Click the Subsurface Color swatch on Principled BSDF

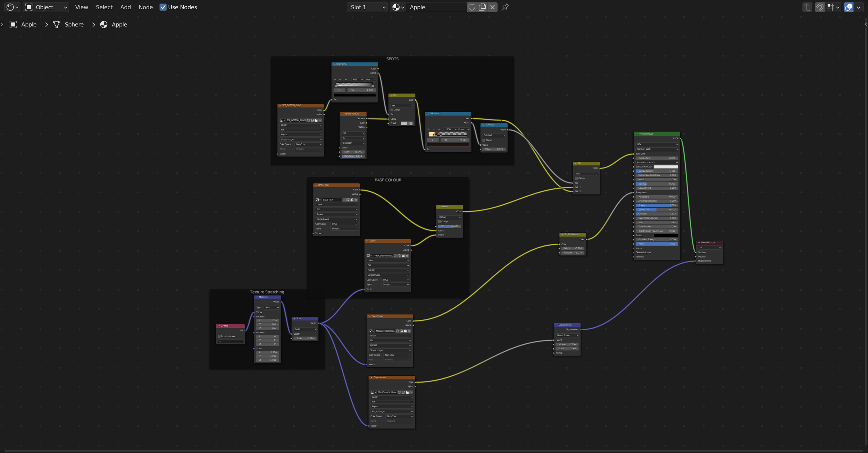pos(666,167)
